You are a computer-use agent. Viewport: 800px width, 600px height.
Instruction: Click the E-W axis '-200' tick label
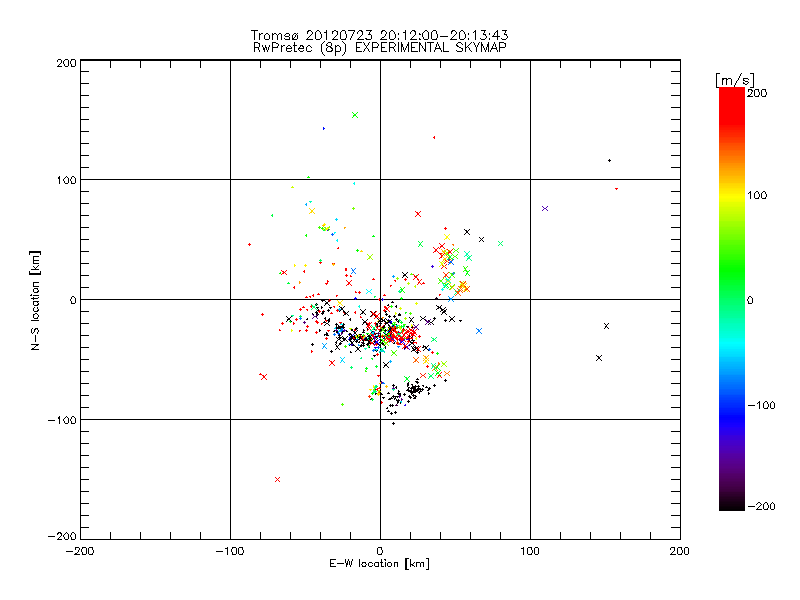click(x=80, y=551)
